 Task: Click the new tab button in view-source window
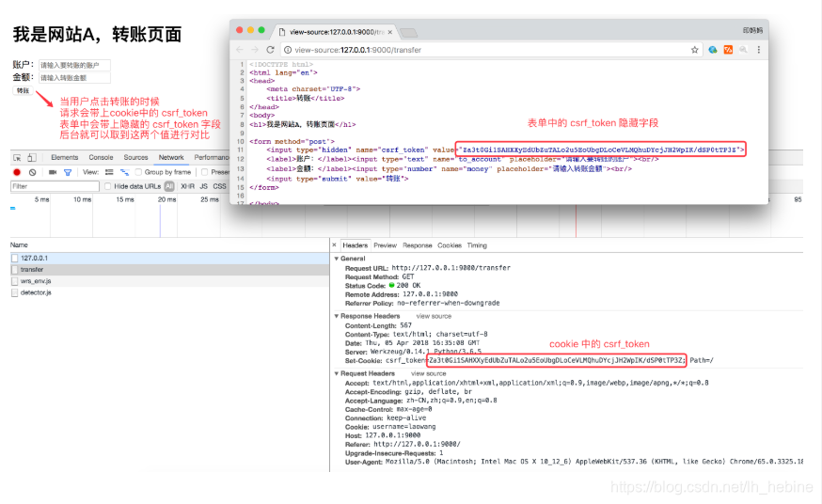coord(409,33)
